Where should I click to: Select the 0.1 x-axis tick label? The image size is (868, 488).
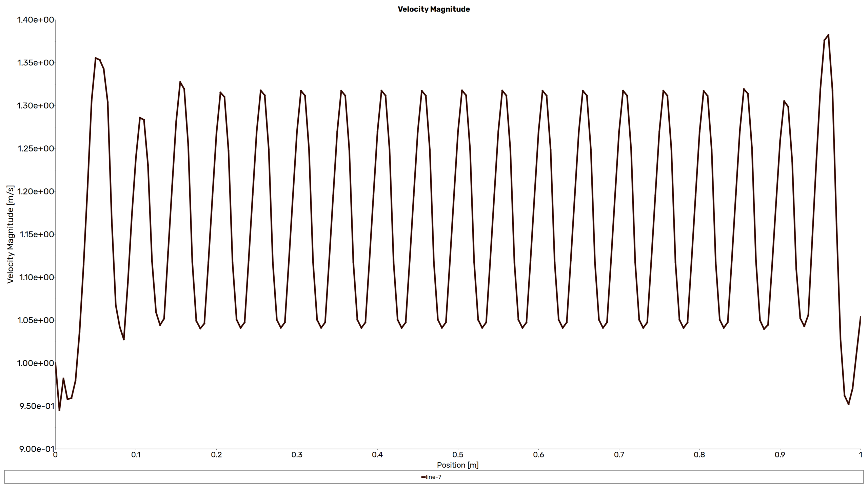(136, 455)
